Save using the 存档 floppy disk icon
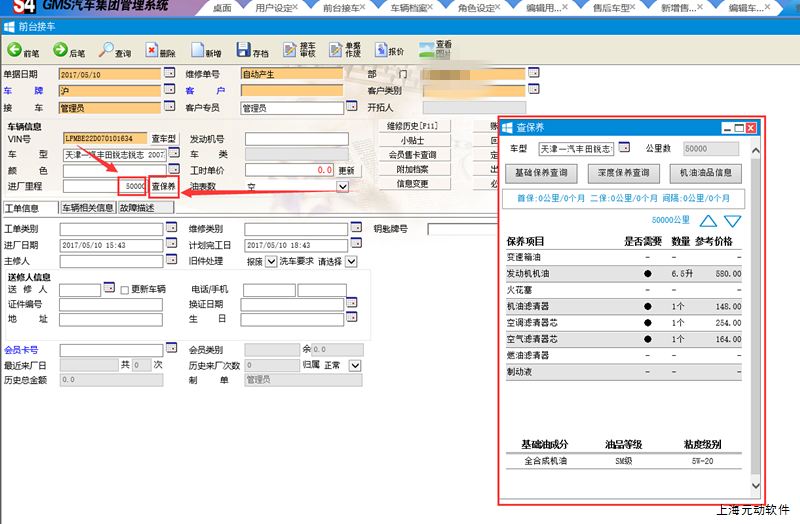800x524 pixels. click(x=251, y=49)
